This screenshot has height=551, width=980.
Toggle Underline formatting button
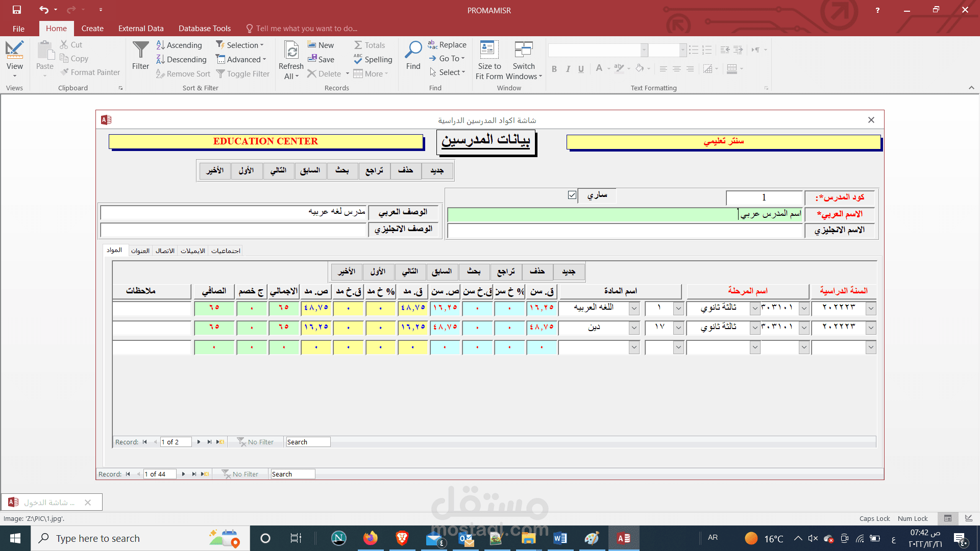581,69
